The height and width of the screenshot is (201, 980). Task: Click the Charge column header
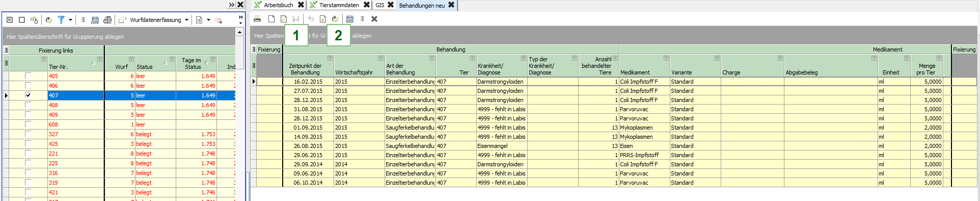coord(752,66)
